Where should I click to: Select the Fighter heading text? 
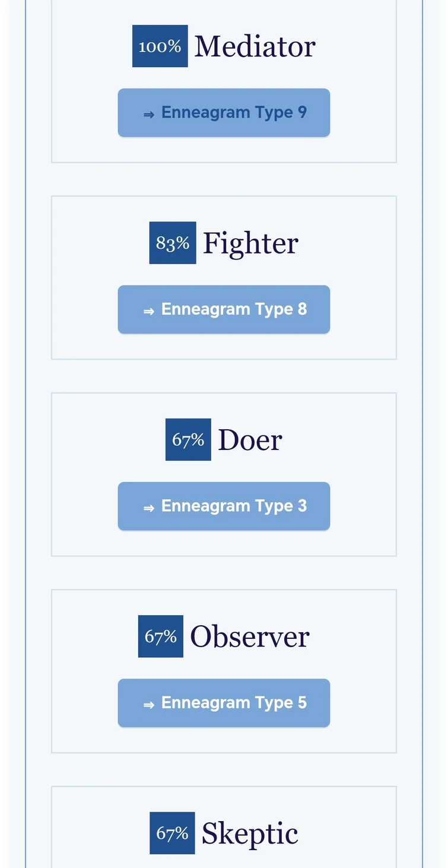(250, 243)
